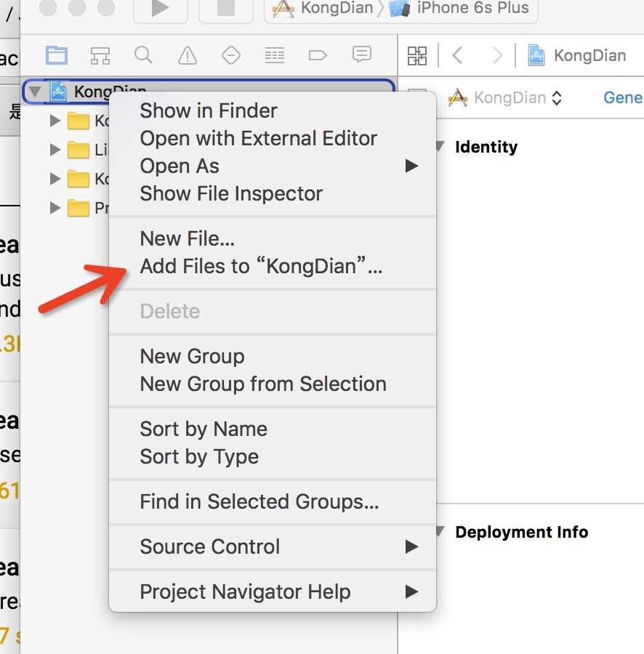
Task: Click the Run (play) button in toolbar
Action: [160, 8]
